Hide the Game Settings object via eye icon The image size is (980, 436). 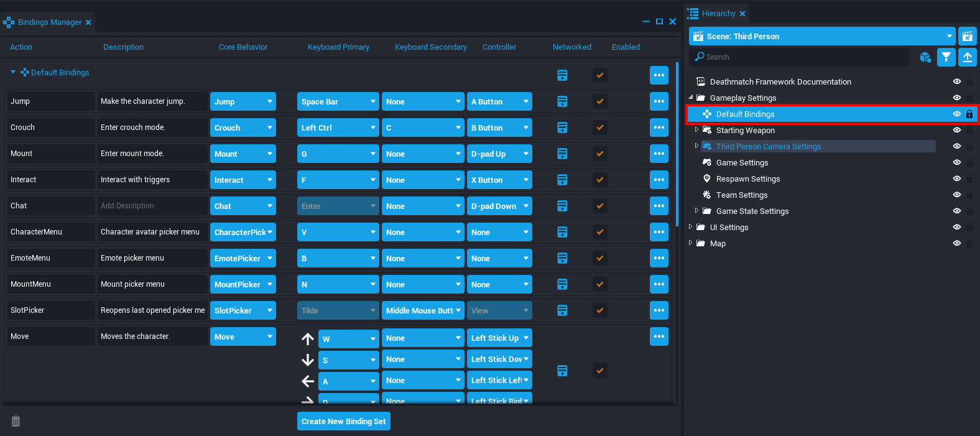tap(956, 163)
